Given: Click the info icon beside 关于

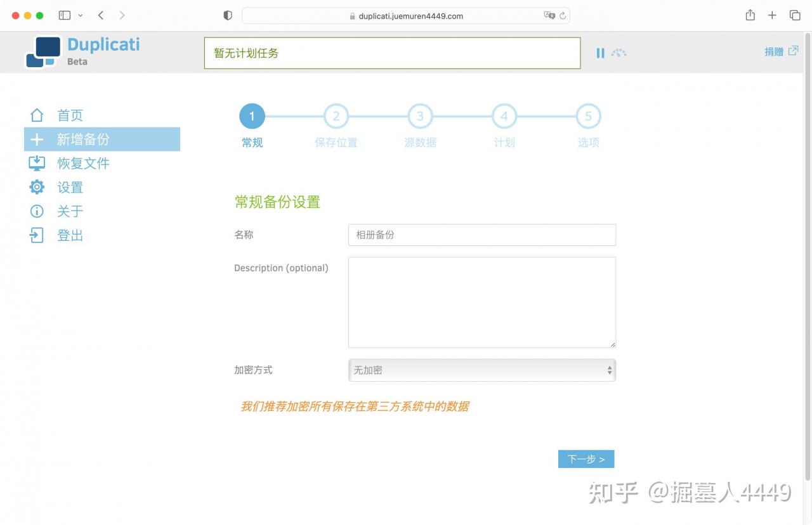Looking at the screenshot, I should 37,211.
